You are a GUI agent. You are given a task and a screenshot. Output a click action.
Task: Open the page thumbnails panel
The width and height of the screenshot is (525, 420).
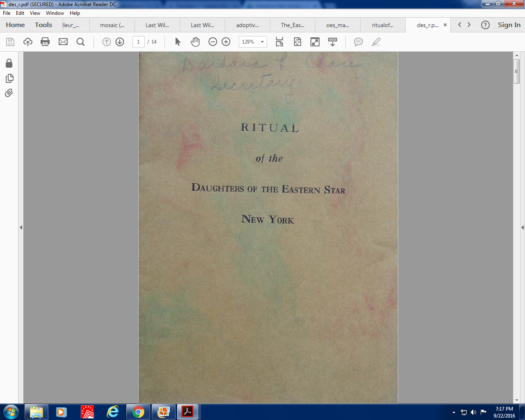pos(9,78)
